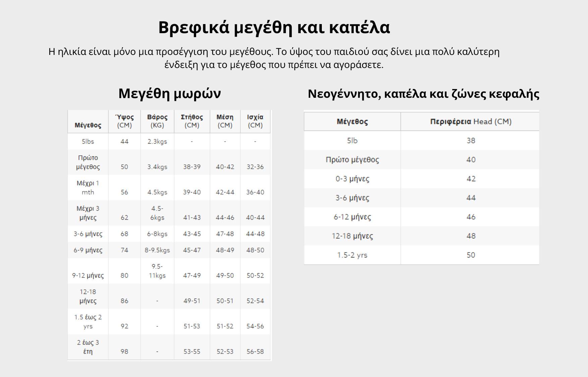Click the '1.5 έως 2 yrs' row label
The height and width of the screenshot is (377, 588).
pyautogui.click(x=88, y=322)
